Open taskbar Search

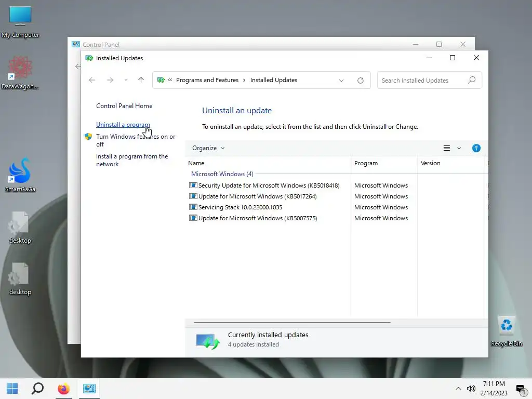(x=37, y=389)
